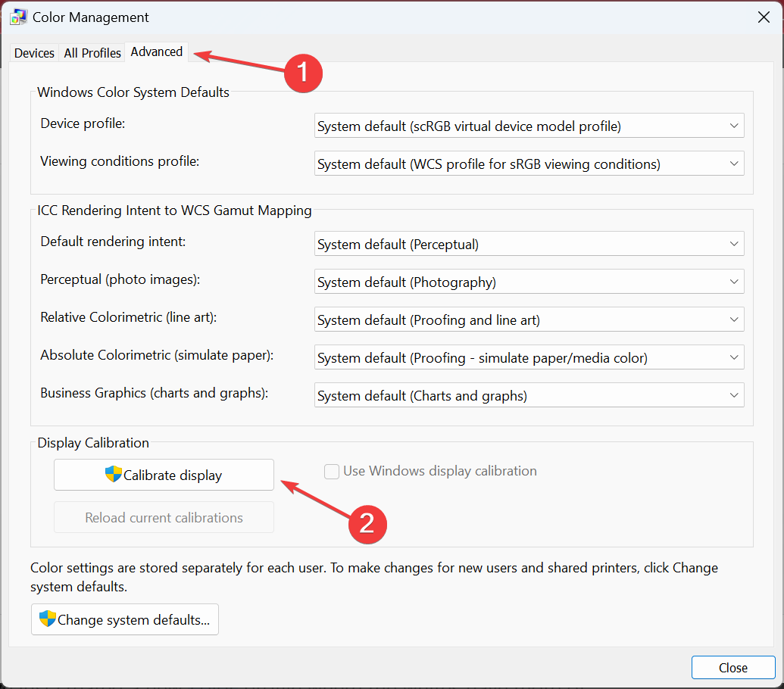784x689 pixels.
Task: Click the 'Display Calibration' group label
Action: (93, 443)
